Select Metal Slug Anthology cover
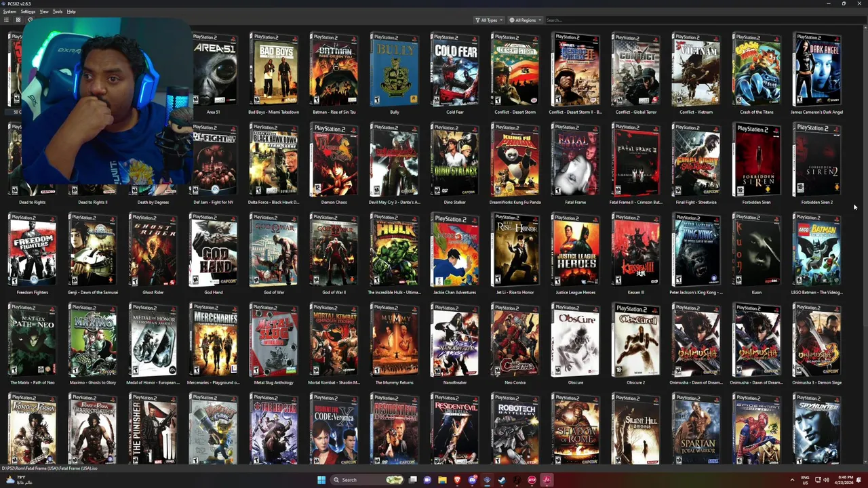 click(274, 340)
